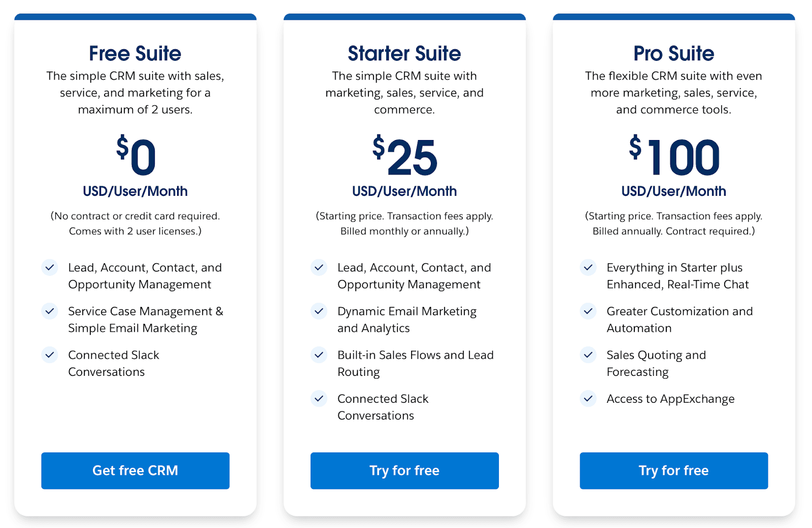The height and width of the screenshot is (528, 812).
Task: Click the checkmark next to Greater Customization and Automation
Action: [588, 311]
